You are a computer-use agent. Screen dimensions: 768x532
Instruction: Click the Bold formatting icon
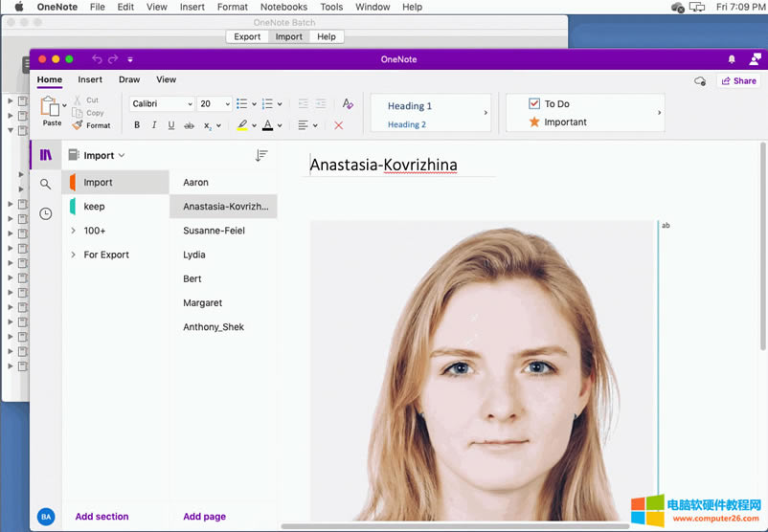point(137,125)
